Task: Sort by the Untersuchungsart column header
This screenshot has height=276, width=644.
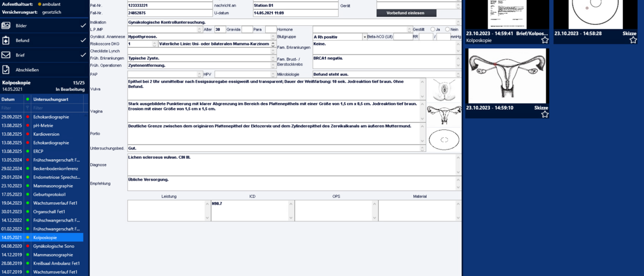Action: click(57, 99)
